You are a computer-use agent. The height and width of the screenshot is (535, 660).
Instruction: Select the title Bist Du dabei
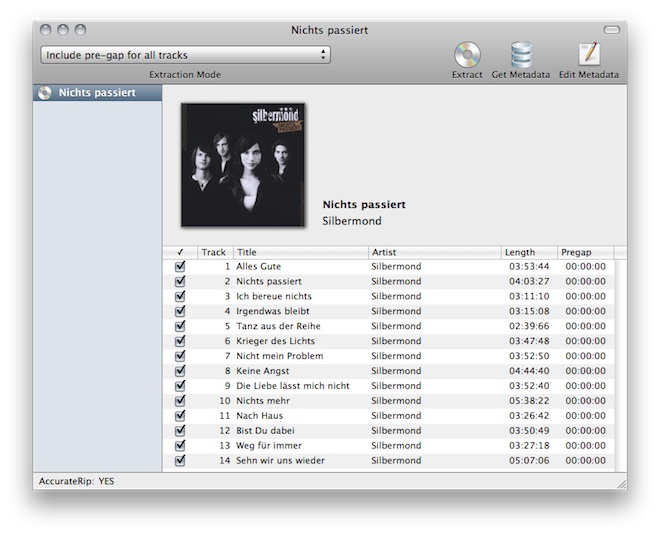(265, 431)
